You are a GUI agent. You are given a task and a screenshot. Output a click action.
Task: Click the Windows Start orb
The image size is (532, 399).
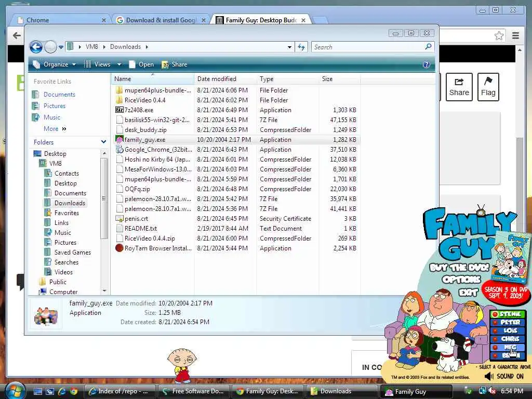click(15, 391)
